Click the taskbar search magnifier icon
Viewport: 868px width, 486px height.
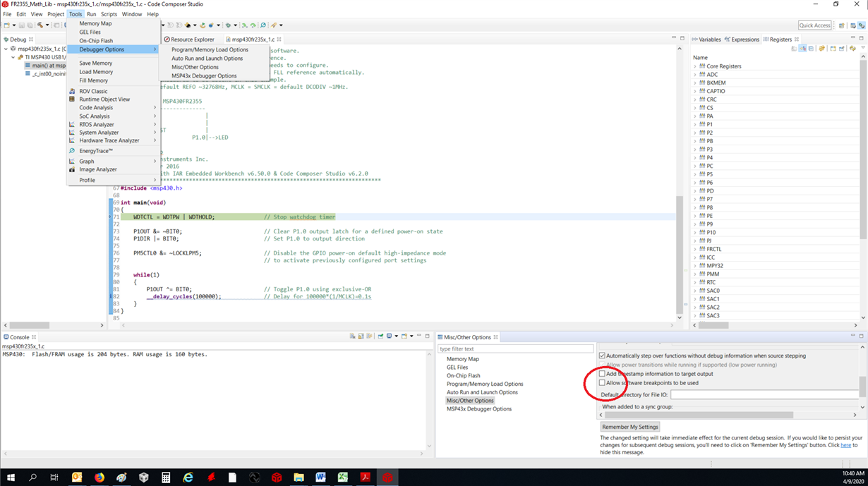[32, 478]
